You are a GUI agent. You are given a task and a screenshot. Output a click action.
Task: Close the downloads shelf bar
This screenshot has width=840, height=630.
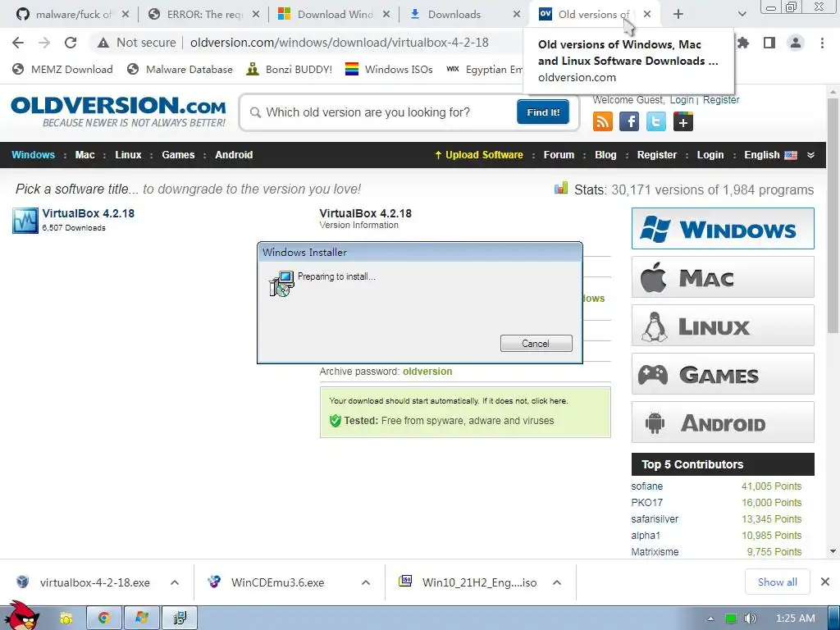click(x=825, y=582)
